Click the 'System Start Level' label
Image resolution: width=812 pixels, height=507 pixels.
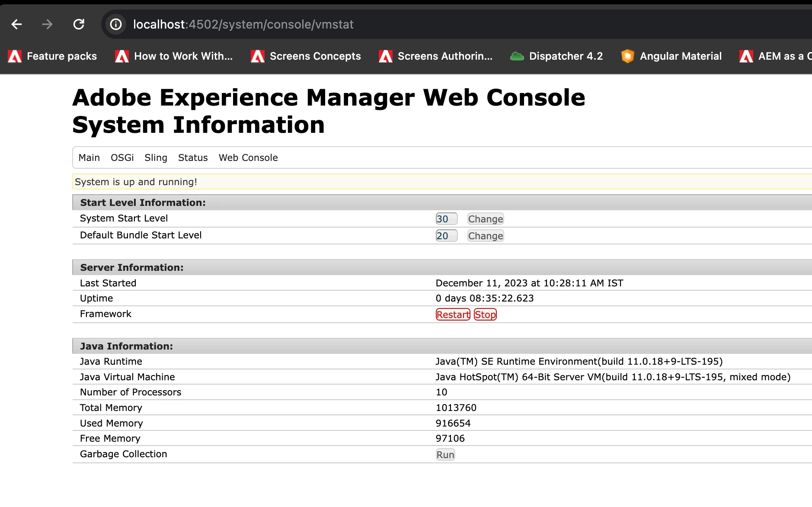(124, 218)
